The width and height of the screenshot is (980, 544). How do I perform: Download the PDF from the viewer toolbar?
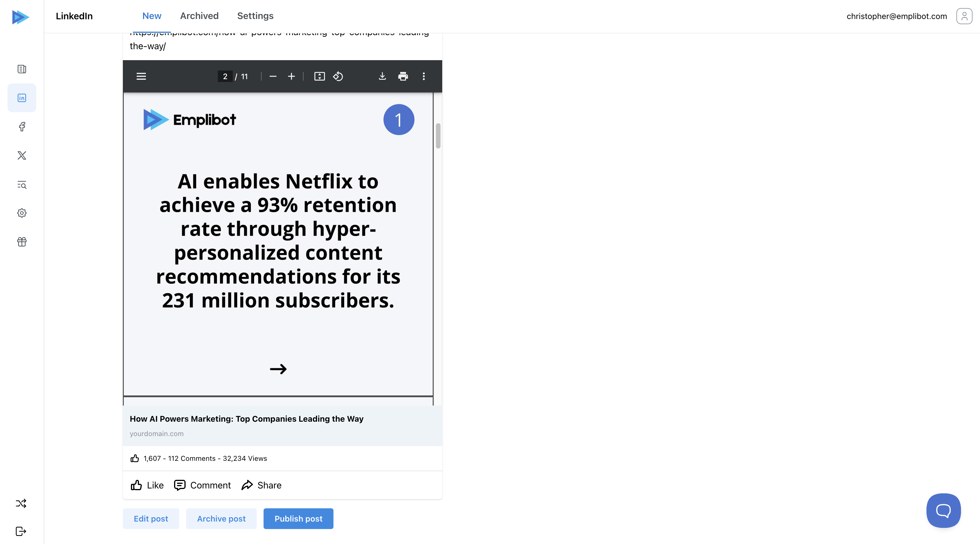point(382,76)
